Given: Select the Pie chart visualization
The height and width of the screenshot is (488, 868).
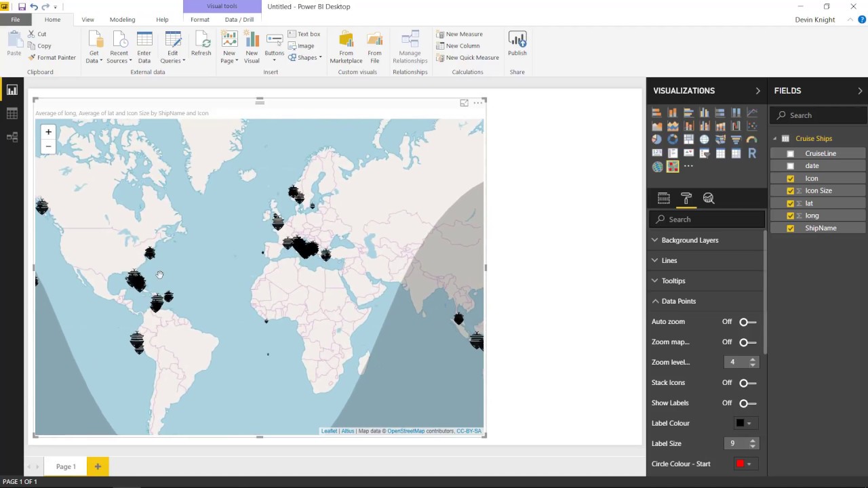Looking at the screenshot, I should click(656, 139).
